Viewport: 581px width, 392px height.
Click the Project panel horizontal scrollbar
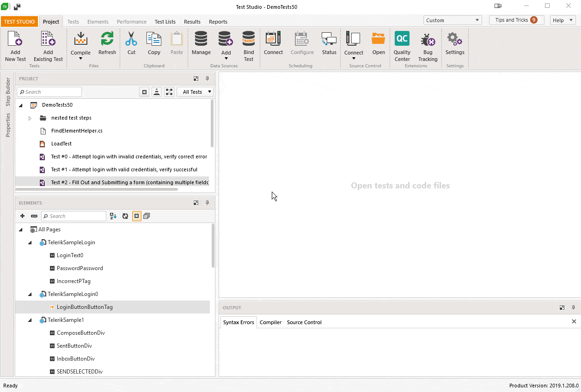(x=97, y=189)
